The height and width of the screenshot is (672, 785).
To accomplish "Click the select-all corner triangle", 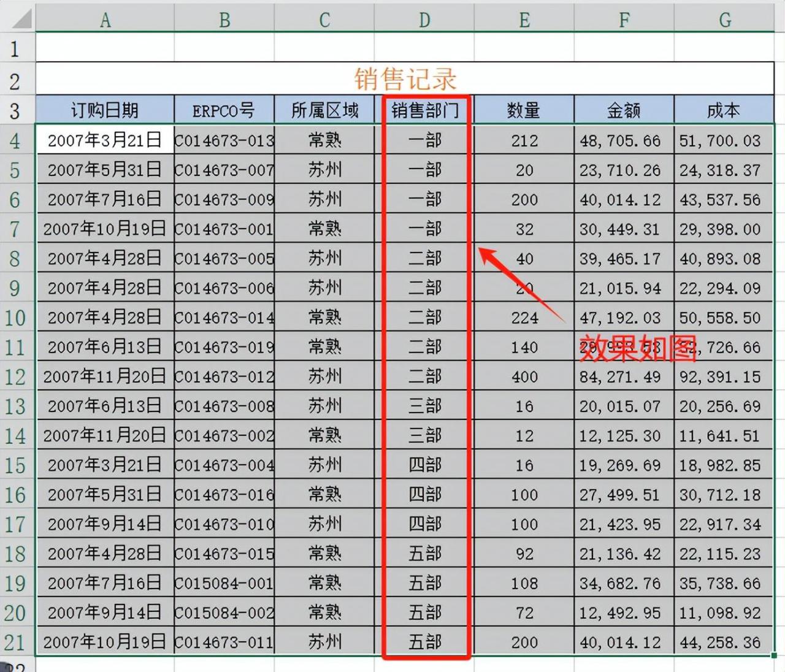I will click(22, 20).
